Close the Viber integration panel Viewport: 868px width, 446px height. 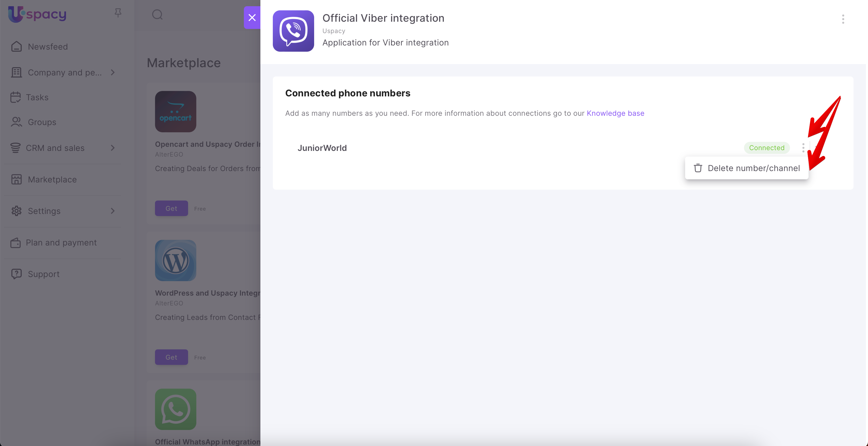(252, 18)
